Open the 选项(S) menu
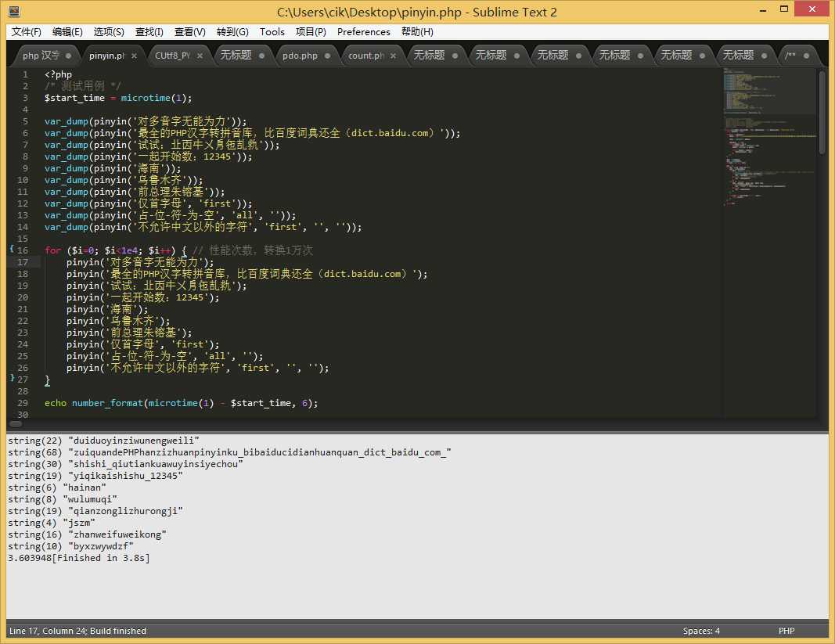 tap(109, 32)
